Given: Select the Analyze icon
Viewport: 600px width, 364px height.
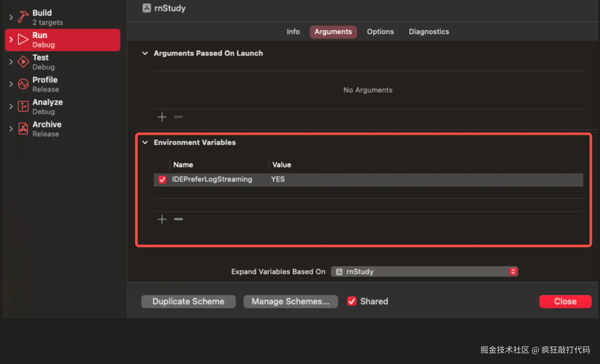Looking at the screenshot, I should 23,106.
